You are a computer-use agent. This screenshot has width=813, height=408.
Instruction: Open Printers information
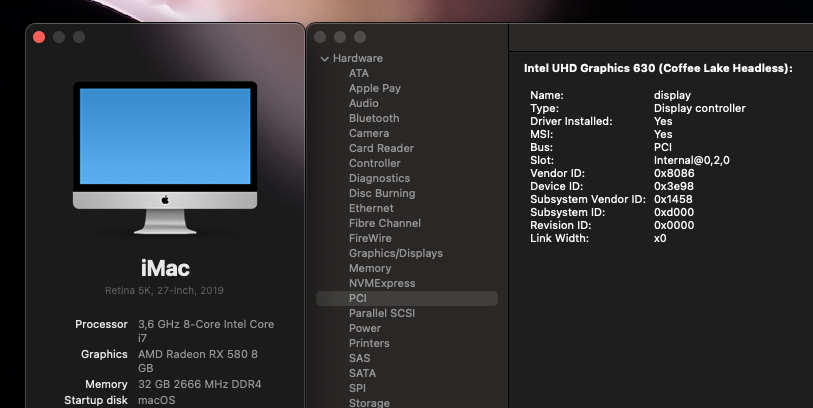(x=369, y=344)
